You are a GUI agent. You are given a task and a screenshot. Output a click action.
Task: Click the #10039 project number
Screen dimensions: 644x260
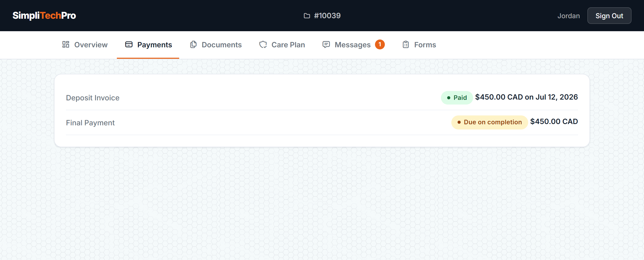(327, 16)
